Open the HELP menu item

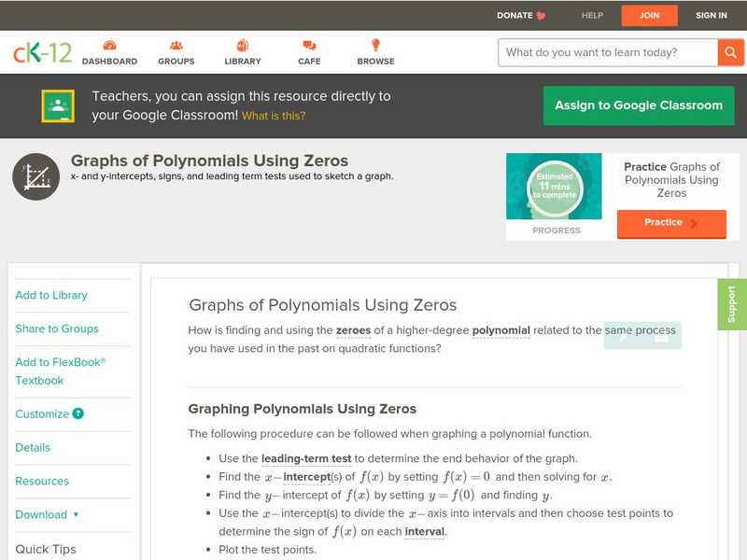592,15
